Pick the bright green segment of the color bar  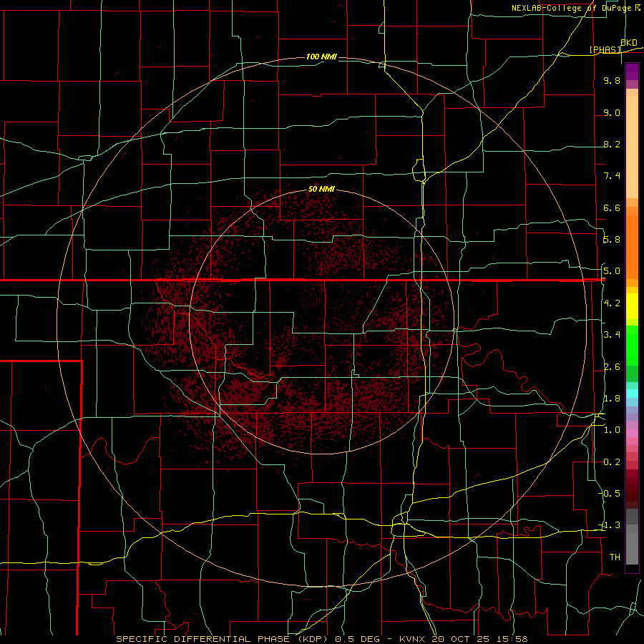[x=632, y=346]
